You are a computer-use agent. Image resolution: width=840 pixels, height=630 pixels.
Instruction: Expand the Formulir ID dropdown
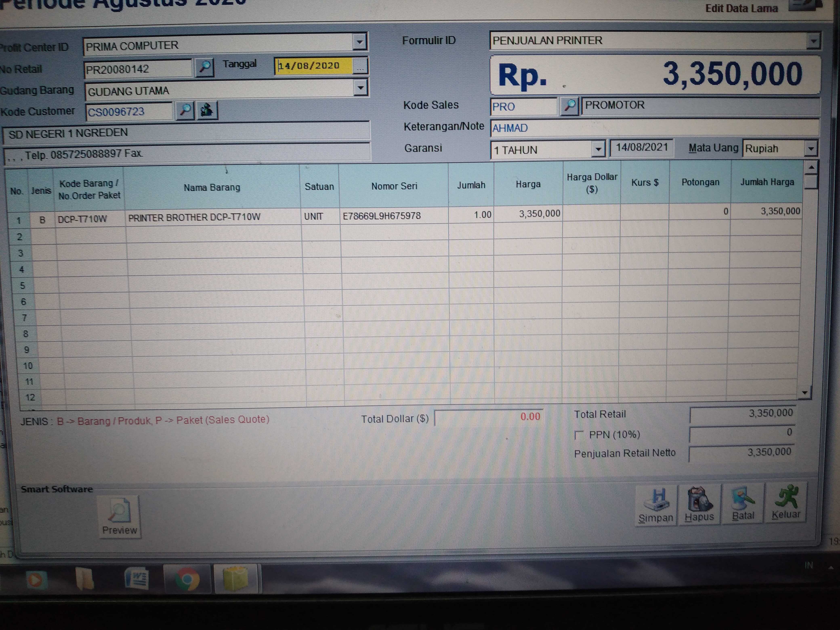pyautogui.click(x=813, y=41)
